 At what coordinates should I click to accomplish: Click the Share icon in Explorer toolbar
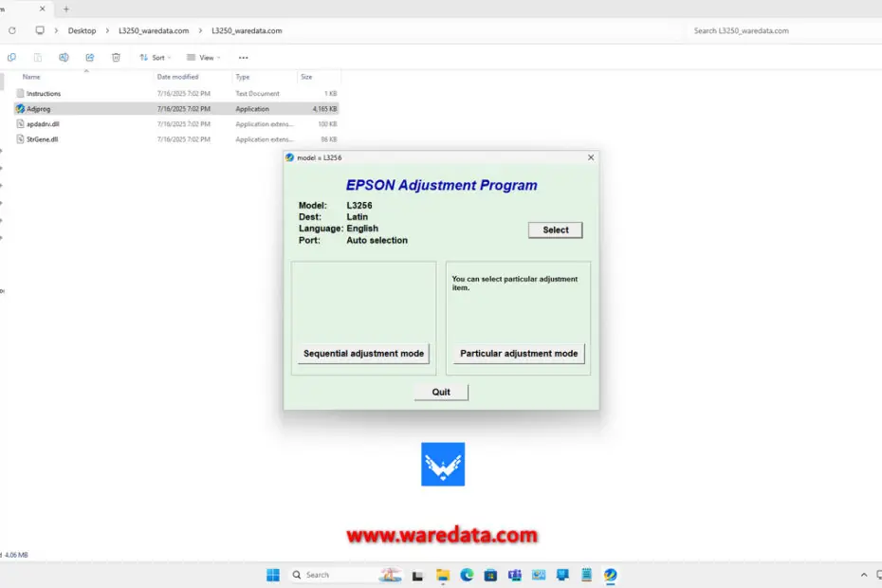pos(90,58)
